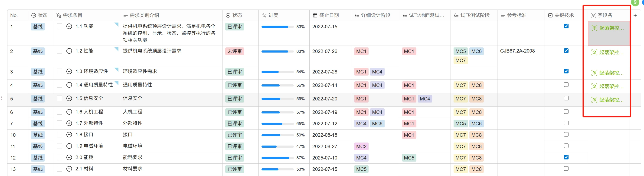Click the No. column header
The image size is (644, 176).
17,15
